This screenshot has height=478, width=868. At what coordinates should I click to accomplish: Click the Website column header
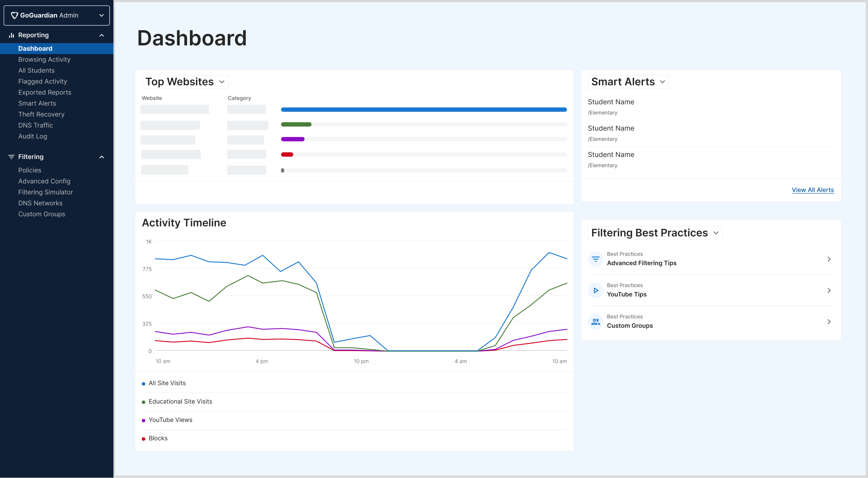pos(151,98)
